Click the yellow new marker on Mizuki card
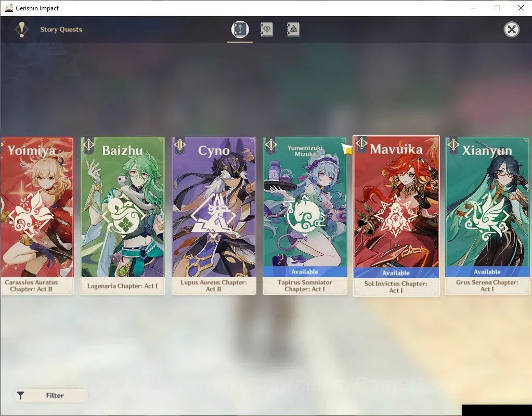 347,149
